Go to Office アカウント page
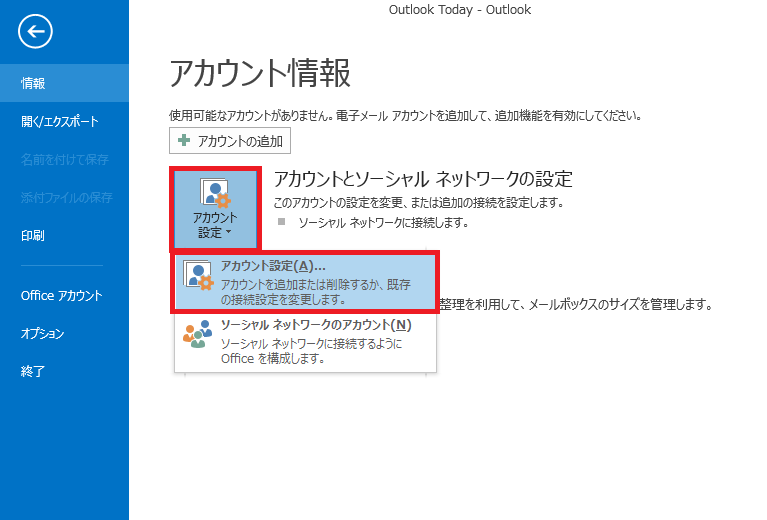This screenshot has height=520, width=767. click(x=64, y=295)
